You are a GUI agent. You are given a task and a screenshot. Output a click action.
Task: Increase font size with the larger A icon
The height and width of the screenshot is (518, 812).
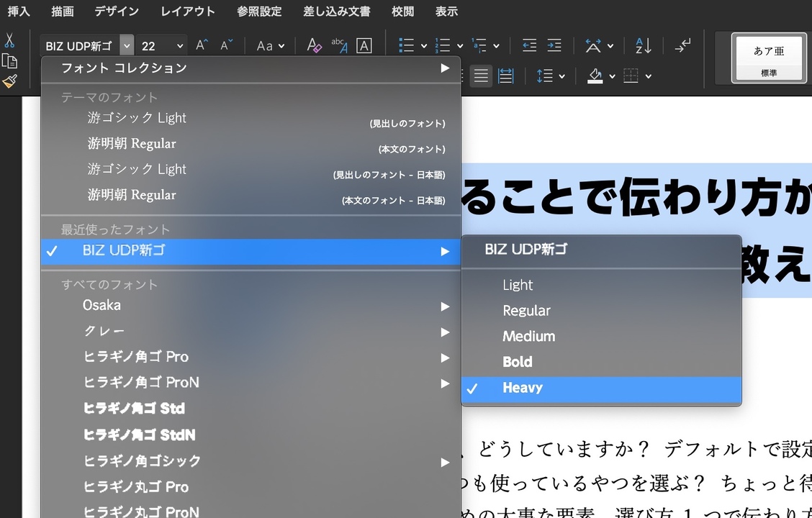[202, 45]
